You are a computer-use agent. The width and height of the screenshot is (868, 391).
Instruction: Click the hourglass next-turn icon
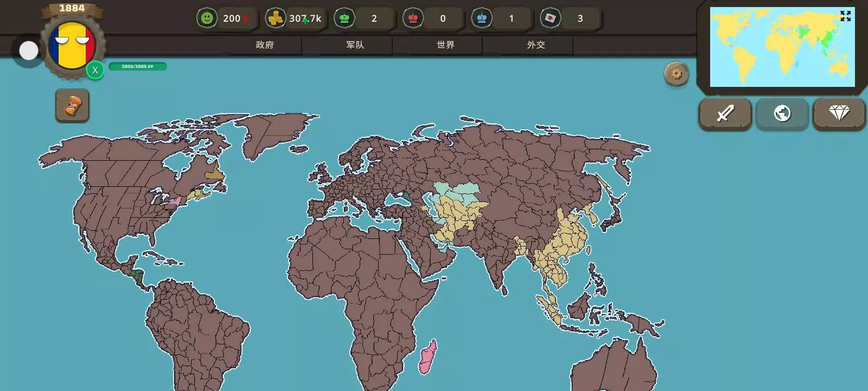[72, 105]
